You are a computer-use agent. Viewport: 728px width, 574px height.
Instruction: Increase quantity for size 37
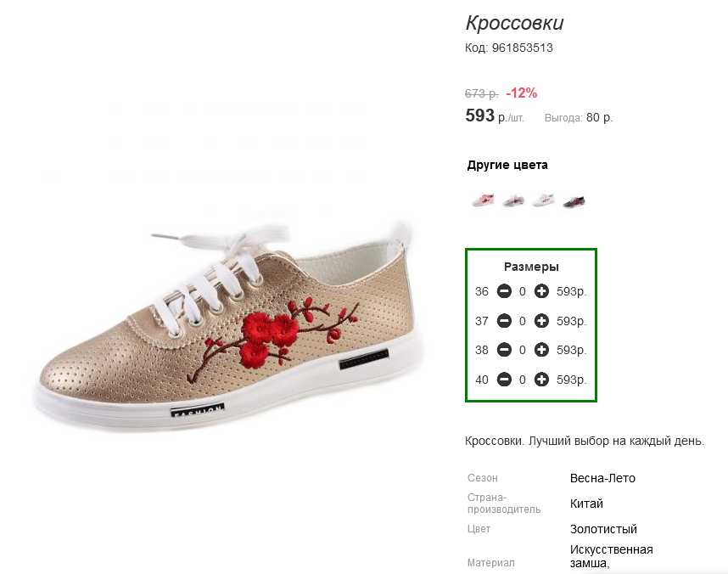(x=541, y=321)
